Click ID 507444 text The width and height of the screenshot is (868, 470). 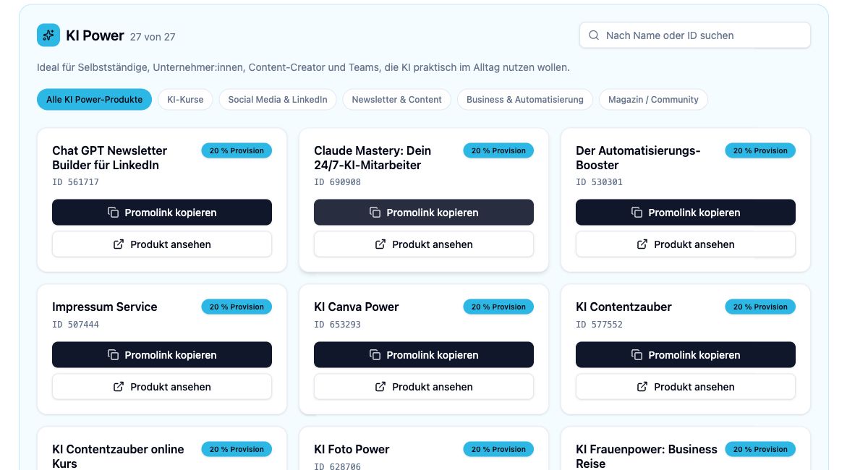click(75, 325)
